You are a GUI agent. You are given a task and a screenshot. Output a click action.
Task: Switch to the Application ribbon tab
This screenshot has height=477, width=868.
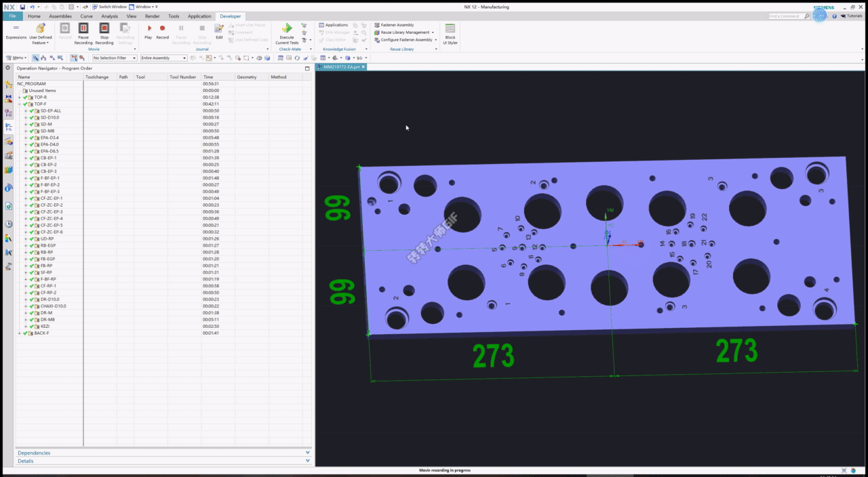199,16
